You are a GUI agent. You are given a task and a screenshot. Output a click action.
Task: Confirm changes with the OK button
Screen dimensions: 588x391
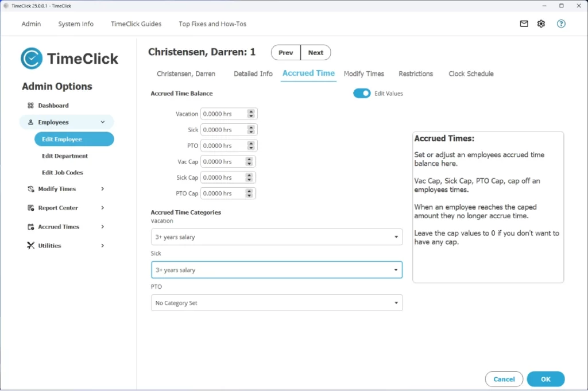click(x=545, y=379)
